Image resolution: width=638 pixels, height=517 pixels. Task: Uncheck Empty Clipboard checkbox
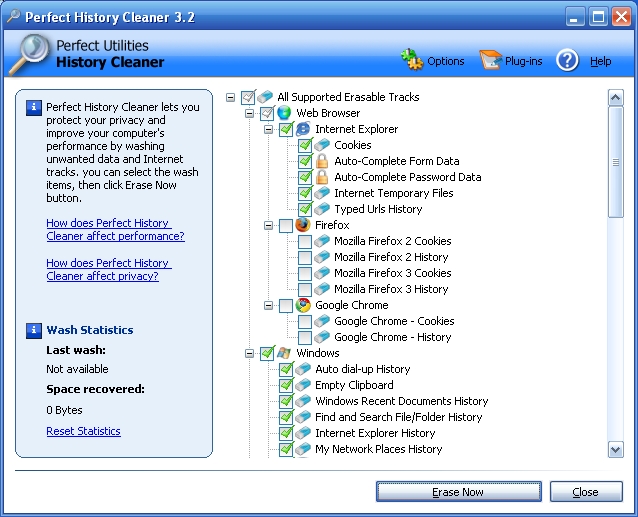[x=286, y=385]
